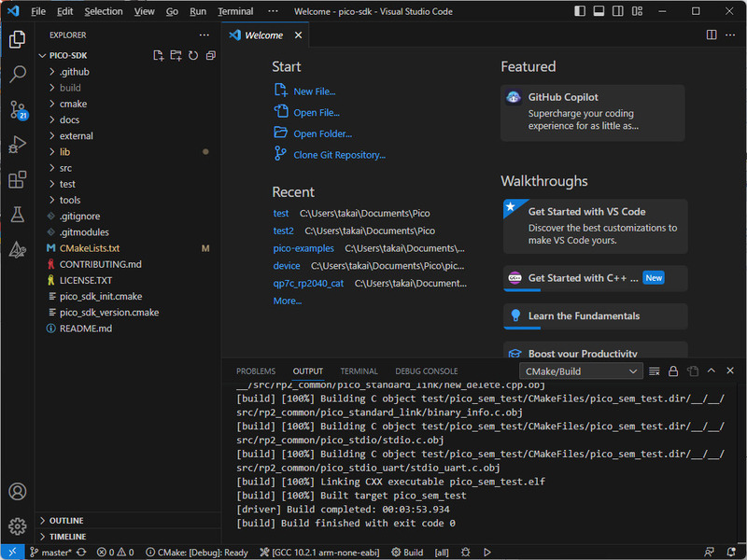The image size is (747, 560).
Task: Open the Terminal menu
Action: (x=235, y=11)
